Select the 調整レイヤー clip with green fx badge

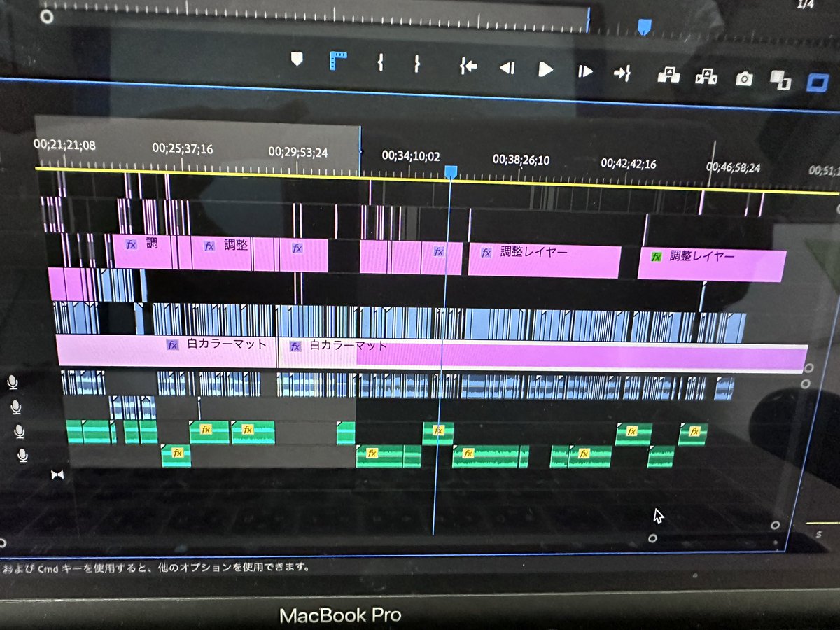[x=711, y=264]
